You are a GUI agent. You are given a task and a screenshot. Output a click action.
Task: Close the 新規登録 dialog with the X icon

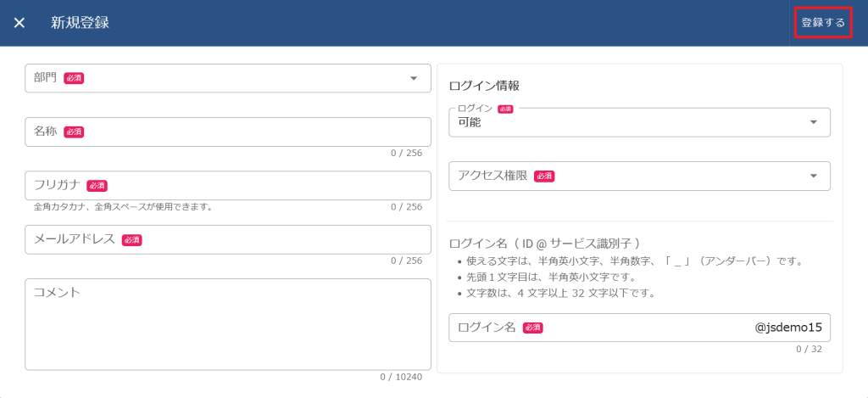19,23
